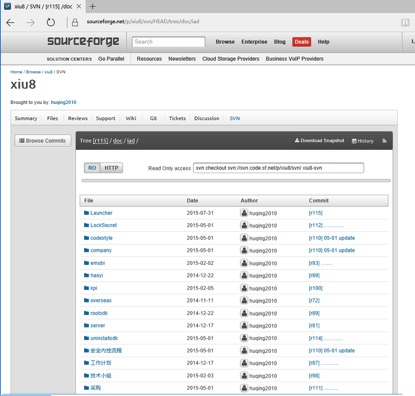Viewport: 415px width, 396px height.
Task: Click the sourceforge Search field
Action: click(168, 42)
